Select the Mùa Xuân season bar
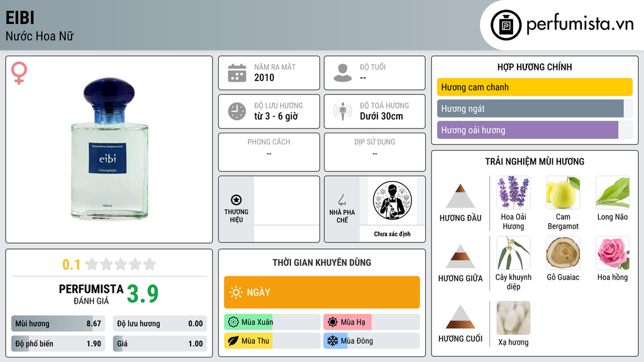This screenshot has width=644, height=362. click(272, 322)
